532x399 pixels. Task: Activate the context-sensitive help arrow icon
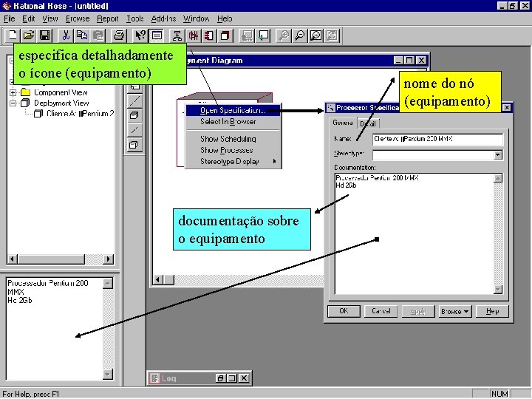pyautogui.click(x=140, y=35)
